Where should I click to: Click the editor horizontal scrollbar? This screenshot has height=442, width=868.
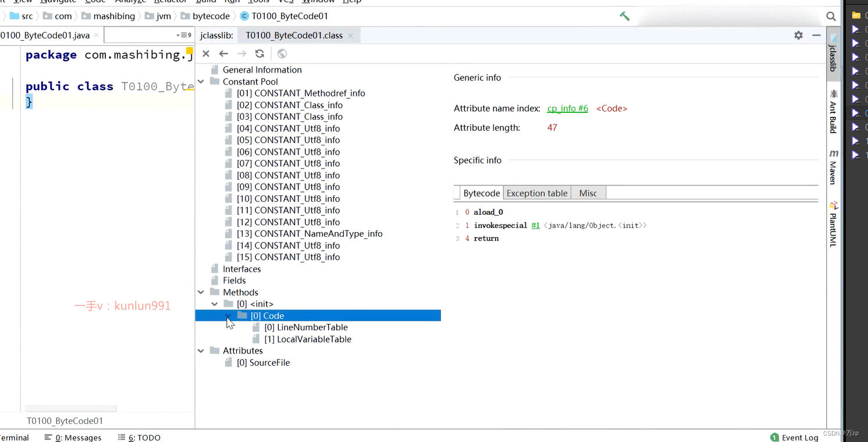pos(71,409)
